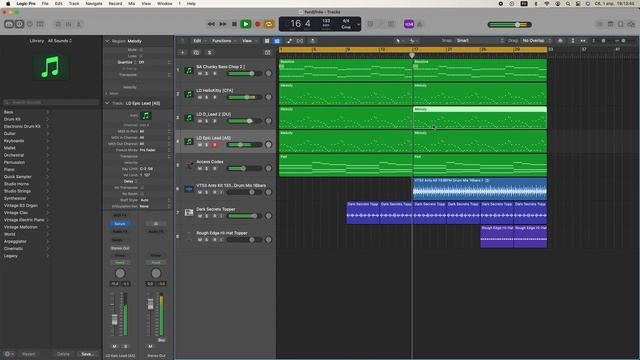640x360 pixels.
Task: Select the highlighted Melody region on track 3
Action: click(x=480, y=118)
